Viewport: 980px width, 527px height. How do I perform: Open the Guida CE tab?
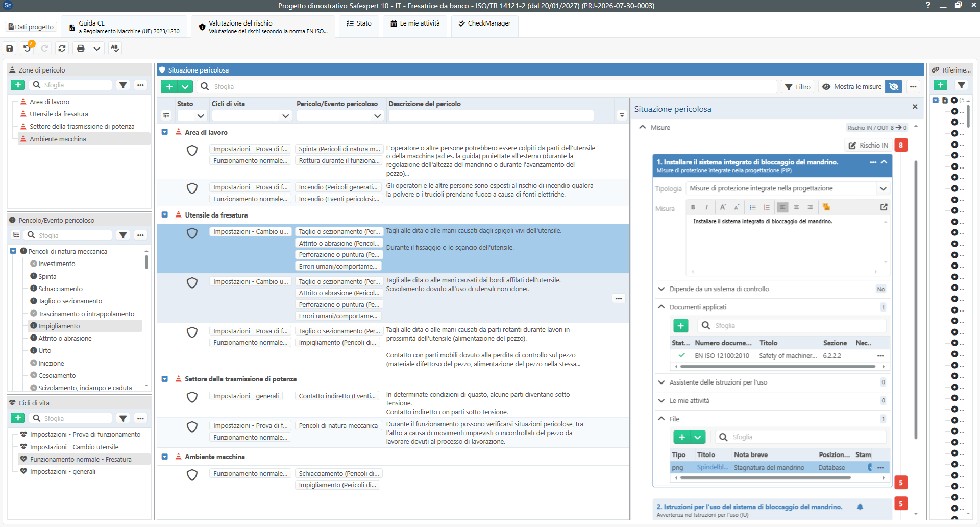tap(125, 27)
